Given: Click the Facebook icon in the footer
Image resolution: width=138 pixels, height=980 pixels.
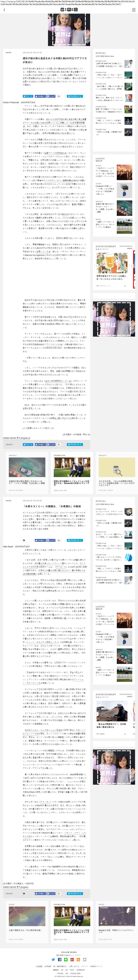Looking at the screenshot, I should click(60, 959).
